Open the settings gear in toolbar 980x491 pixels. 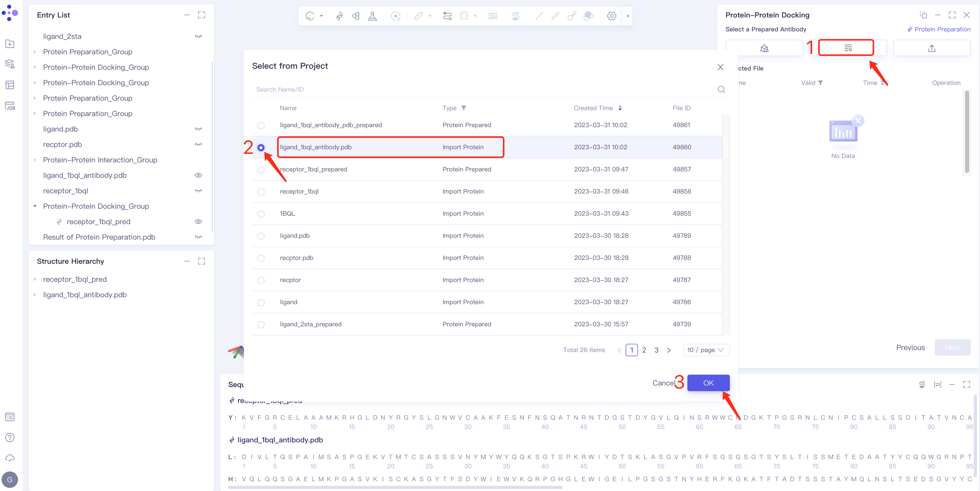click(611, 16)
